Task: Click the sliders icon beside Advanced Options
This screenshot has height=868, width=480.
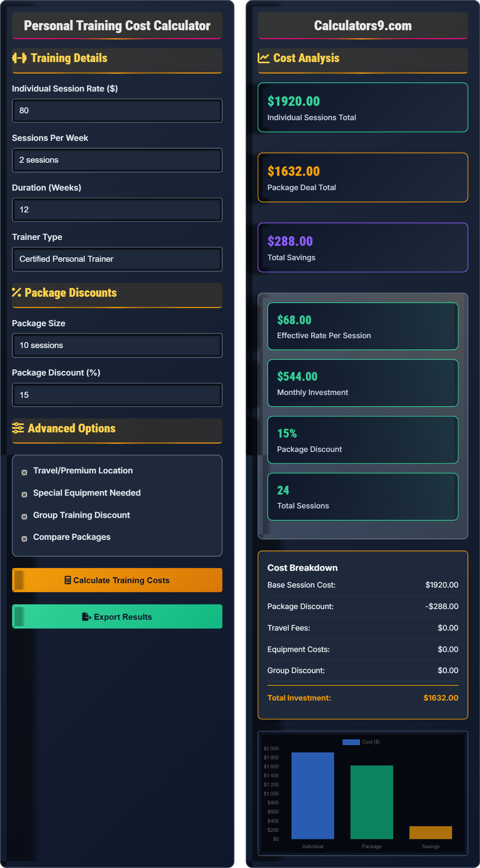Action: (x=18, y=428)
